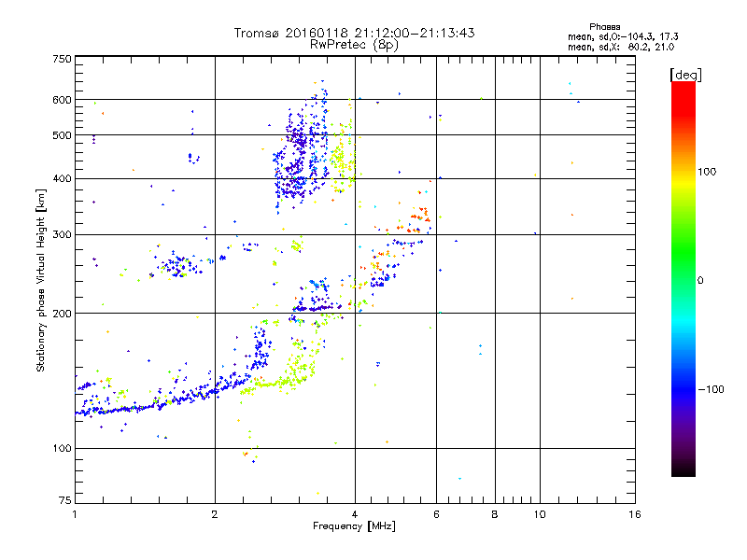This screenshot has width=747, height=560.
Task: Click the 'Frequency [MHz]' x-axis label
Action: pos(354,526)
